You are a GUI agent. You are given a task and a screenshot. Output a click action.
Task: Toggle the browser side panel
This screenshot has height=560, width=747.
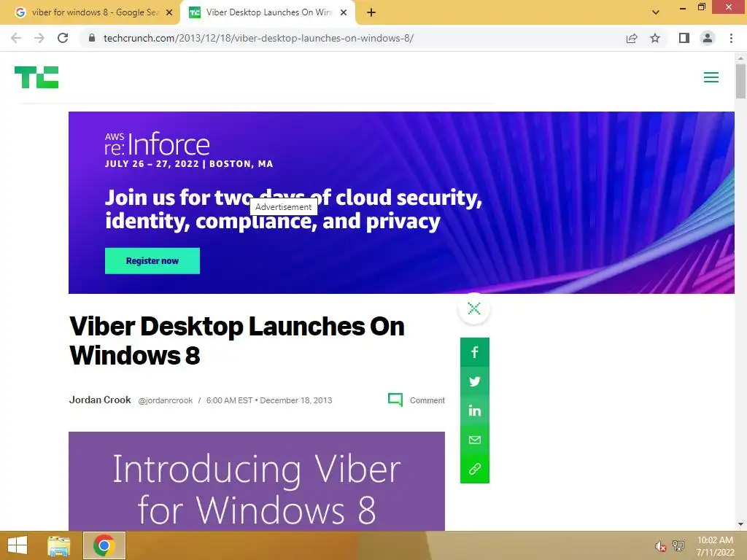(x=684, y=38)
